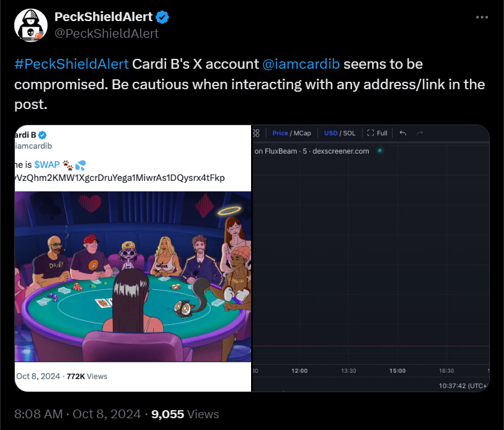Click the redo arrow on the chart toolbar
504x430 pixels.
[x=421, y=133]
